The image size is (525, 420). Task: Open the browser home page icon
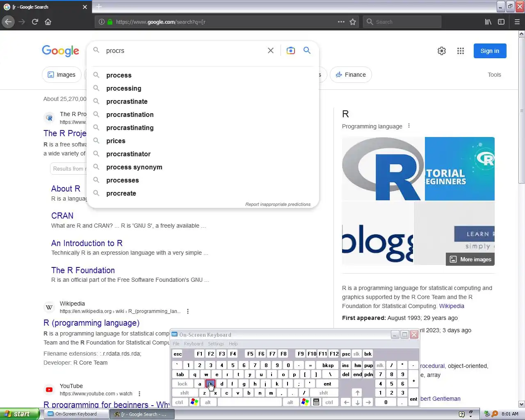coord(48,22)
